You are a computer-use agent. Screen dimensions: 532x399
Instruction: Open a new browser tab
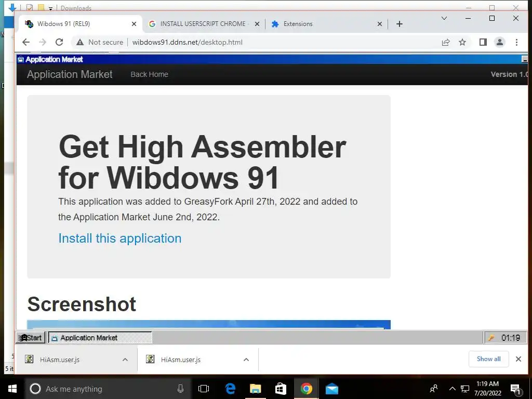pyautogui.click(x=400, y=24)
